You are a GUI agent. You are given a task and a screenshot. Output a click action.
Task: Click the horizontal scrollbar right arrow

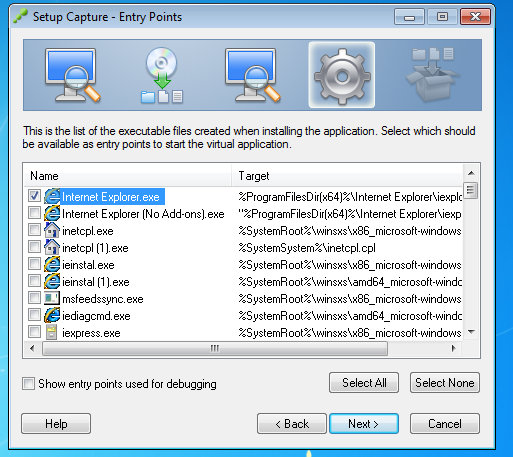453,348
